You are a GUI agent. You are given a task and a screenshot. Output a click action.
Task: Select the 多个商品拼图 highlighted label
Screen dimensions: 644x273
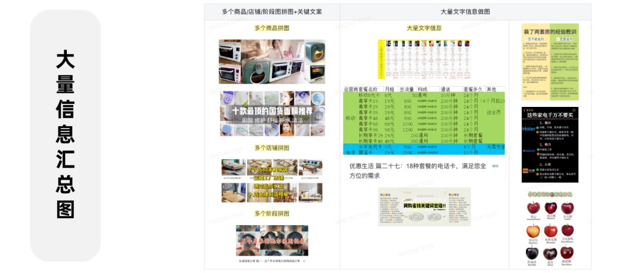[272, 28]
